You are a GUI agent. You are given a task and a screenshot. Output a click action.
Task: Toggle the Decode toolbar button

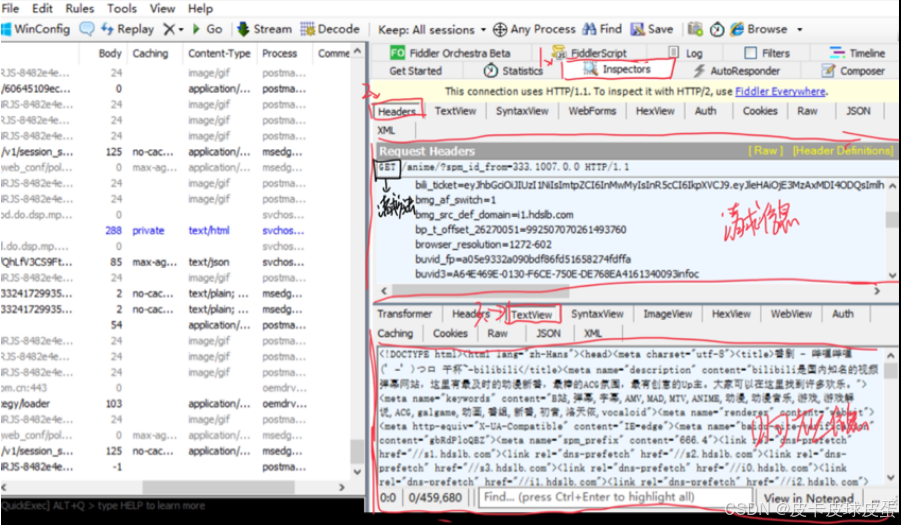click(x=330, y=29)
